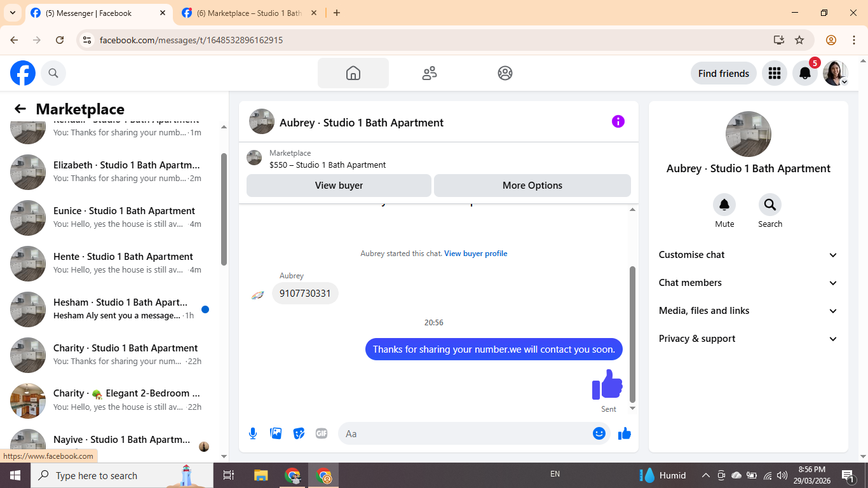Image resolution: width=868 pixels, height=488 pixels.
Task: Send a thumbs-up like from composer
Action: pos(625,433)
